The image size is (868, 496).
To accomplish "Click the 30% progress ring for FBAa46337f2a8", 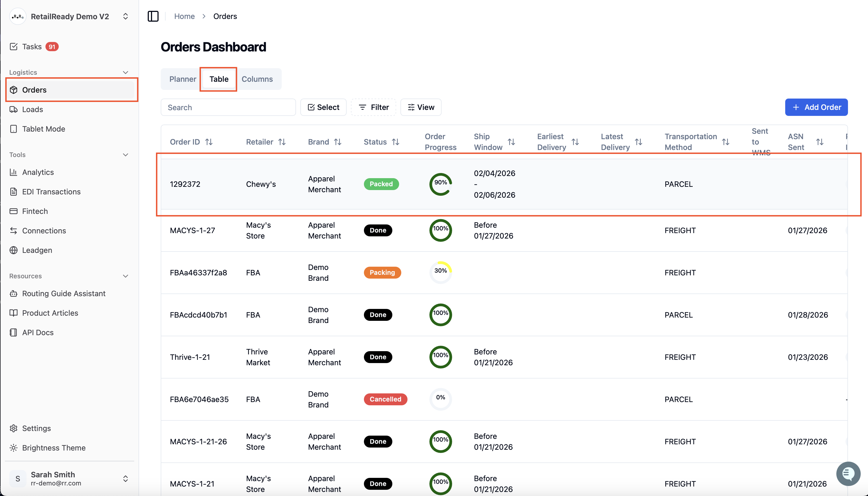I will click(440, 272).
